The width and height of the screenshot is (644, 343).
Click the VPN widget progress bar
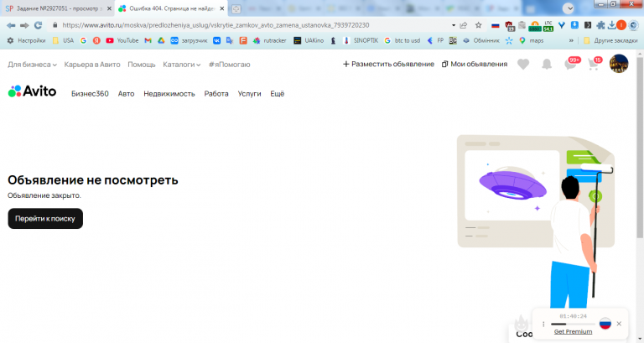[x=573, y=324]
